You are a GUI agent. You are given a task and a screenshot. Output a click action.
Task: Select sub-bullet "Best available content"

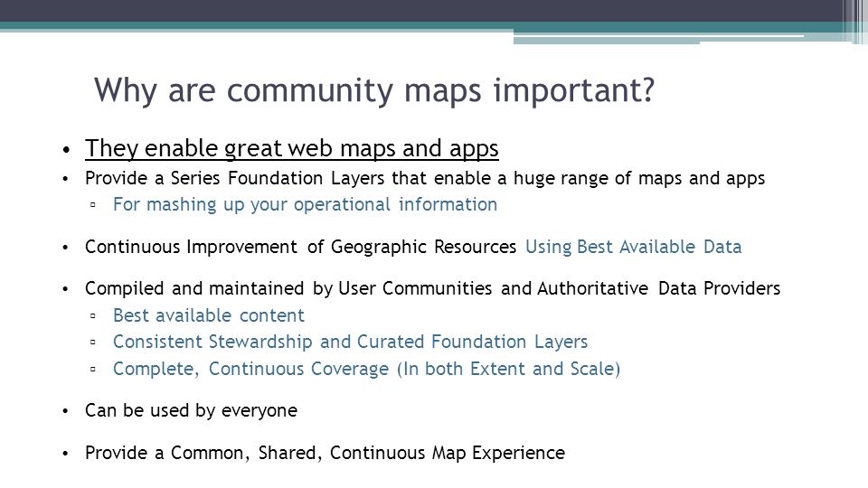[x=209, y=315]
